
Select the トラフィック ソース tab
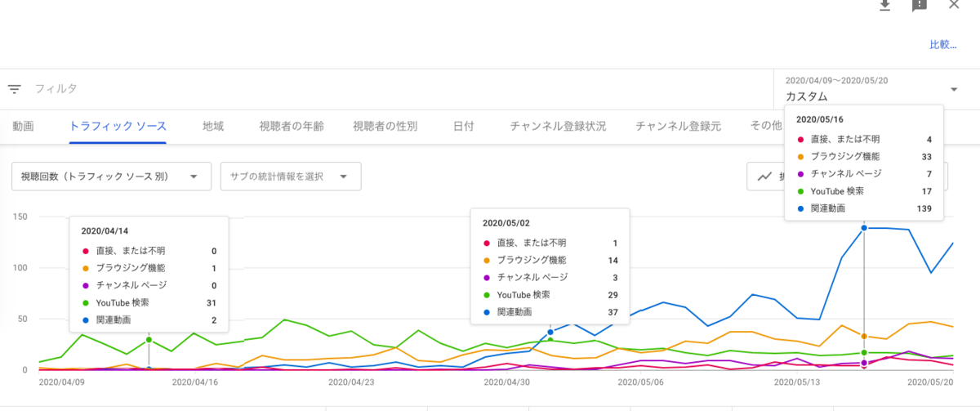[x=118, y=127]
